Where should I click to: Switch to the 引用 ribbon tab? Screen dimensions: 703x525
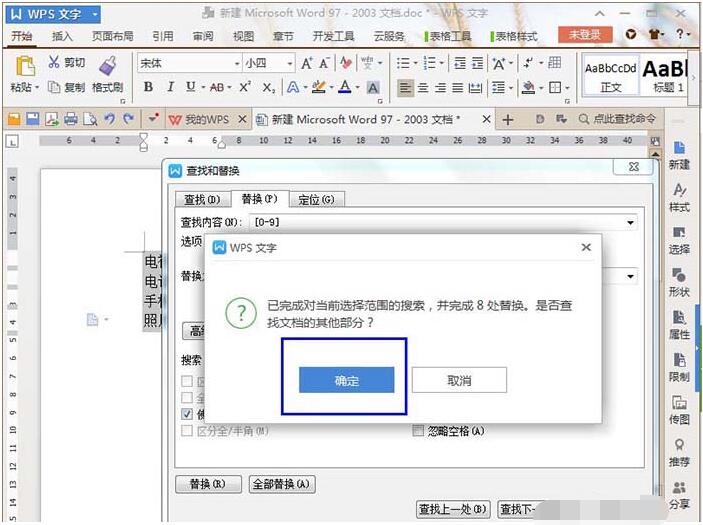162,36
